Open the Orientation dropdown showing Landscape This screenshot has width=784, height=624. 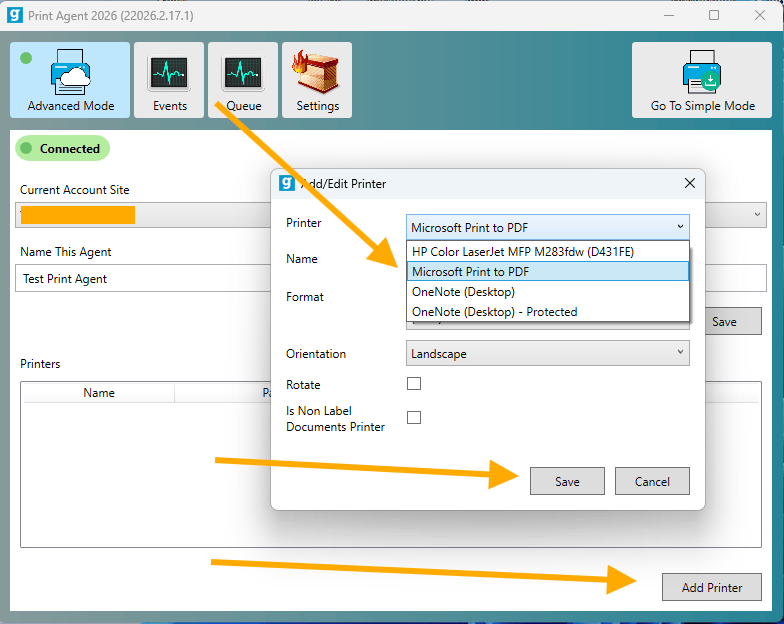pos(548,354)
